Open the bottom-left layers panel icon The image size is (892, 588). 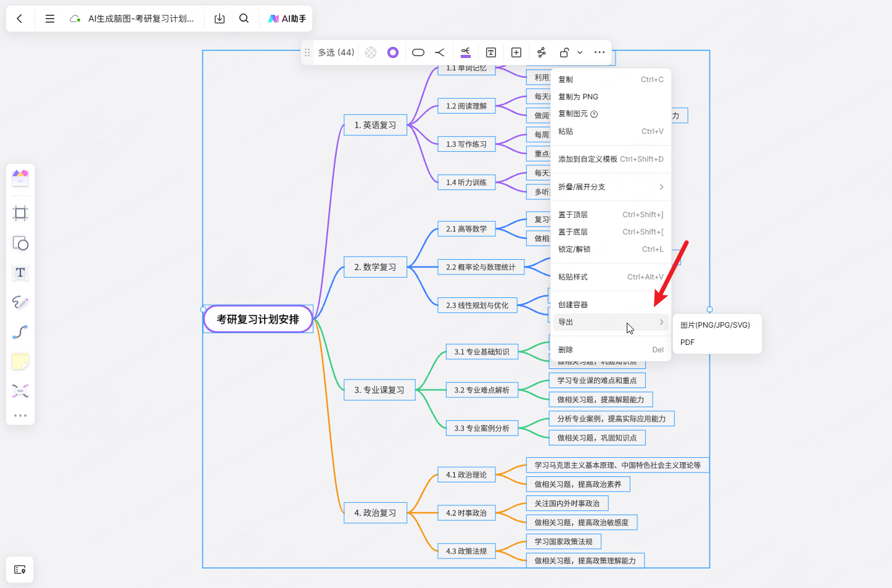(20, 569)
